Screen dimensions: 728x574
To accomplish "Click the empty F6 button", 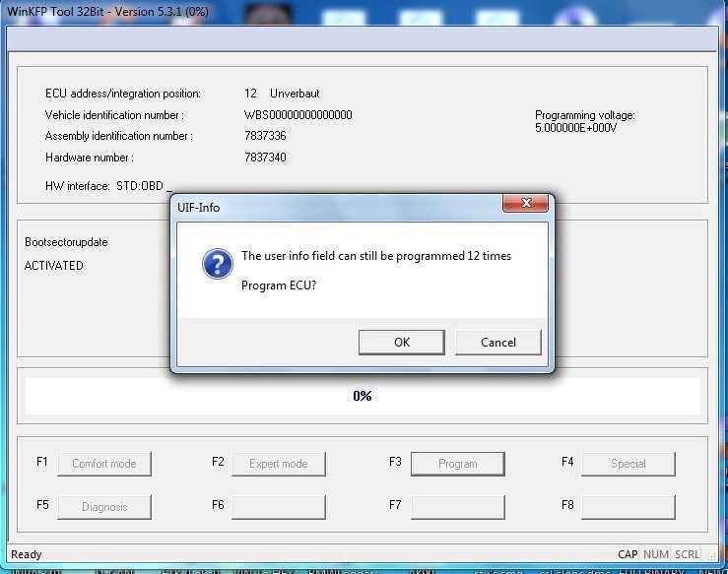I will coord(278,507).
